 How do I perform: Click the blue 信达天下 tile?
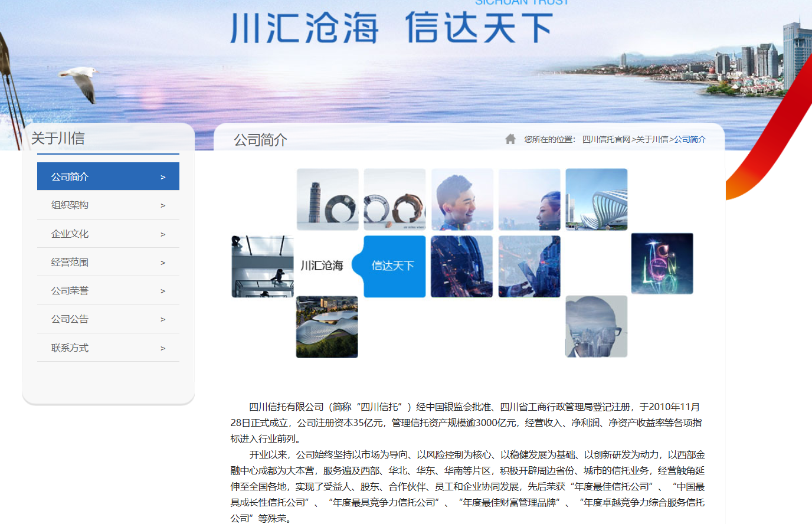(393, 266)
